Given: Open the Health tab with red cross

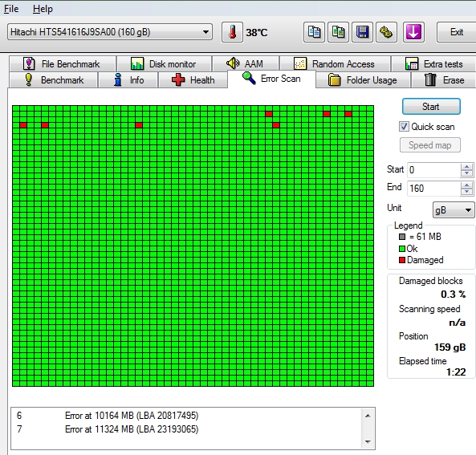Looking at the screenshot, I should [193, 80].
